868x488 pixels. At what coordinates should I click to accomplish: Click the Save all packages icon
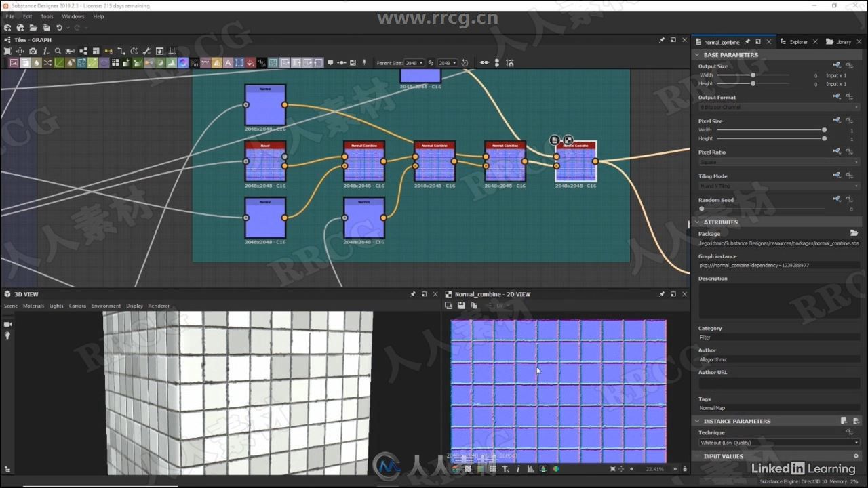click(46, 28)
